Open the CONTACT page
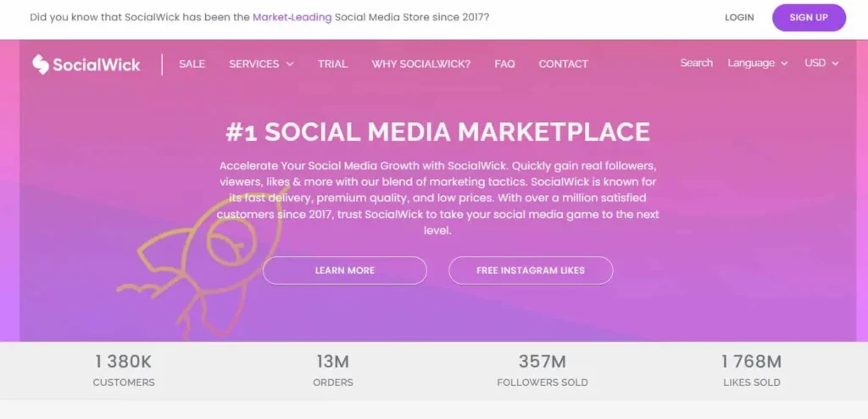Screen dimensions: 868x419 click(563, 64)
